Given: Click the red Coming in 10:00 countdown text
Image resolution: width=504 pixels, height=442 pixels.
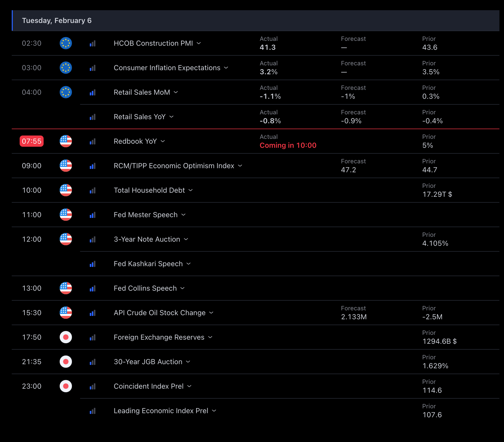Looking at the screenshot, I should click(x=288, y=145).
